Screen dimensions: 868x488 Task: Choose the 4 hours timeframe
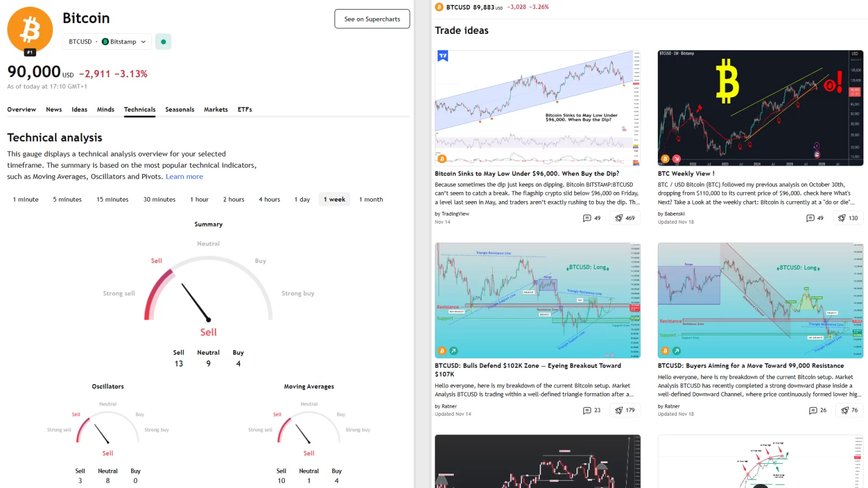269,199
